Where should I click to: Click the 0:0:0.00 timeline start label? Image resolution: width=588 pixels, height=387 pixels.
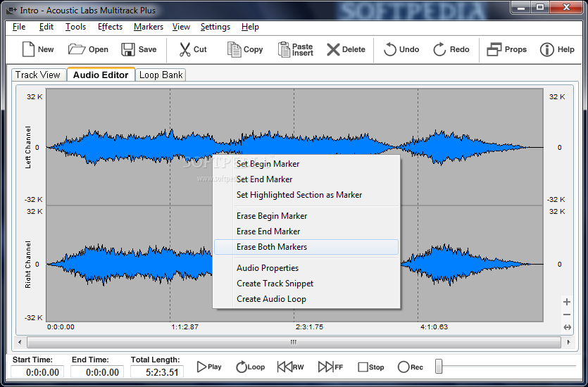tap(61, 327)
